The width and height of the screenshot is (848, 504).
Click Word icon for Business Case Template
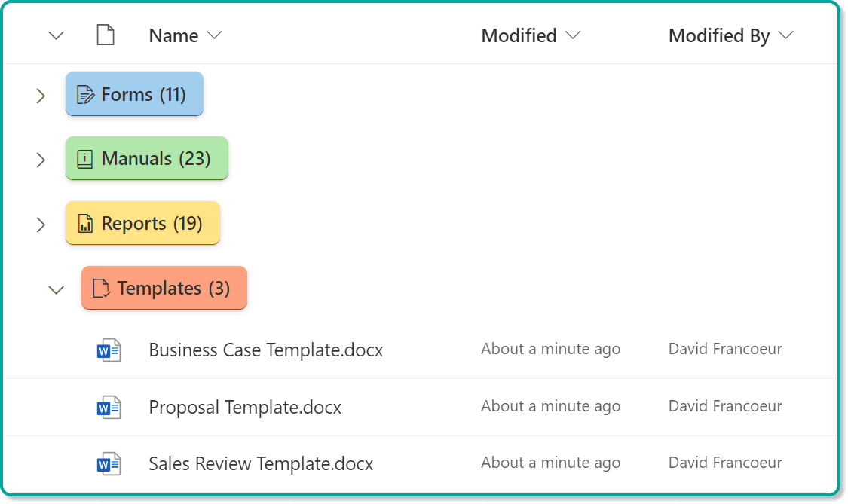coord(109,350)
